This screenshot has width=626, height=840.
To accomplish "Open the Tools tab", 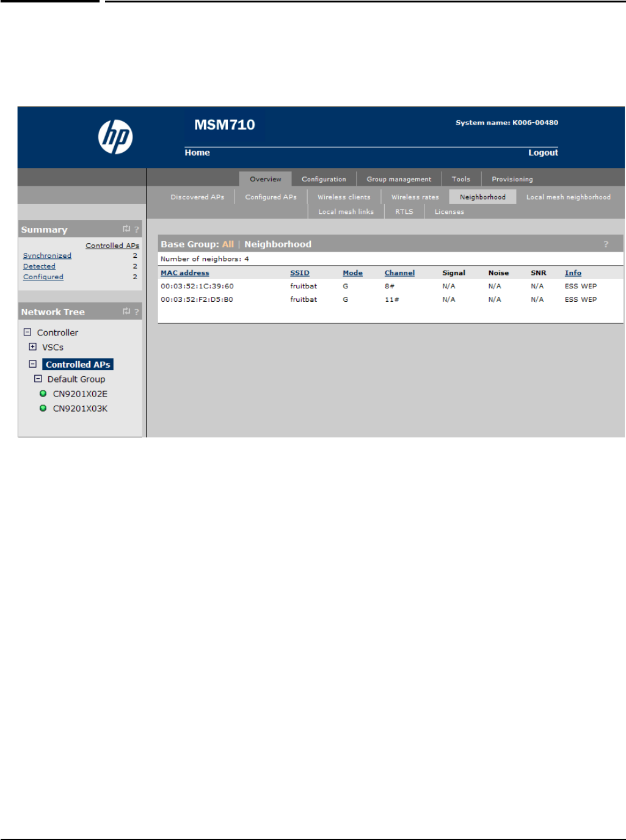I will click(461, 179).
